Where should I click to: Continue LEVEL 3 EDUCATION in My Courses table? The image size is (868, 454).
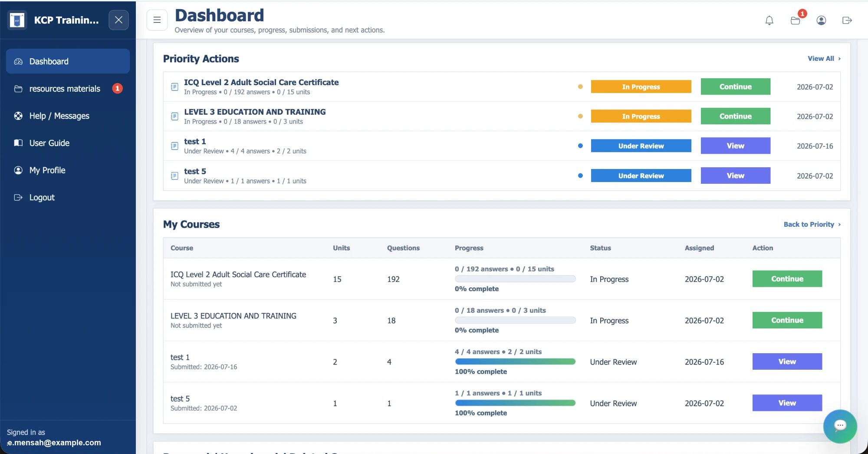pos(787,320)
